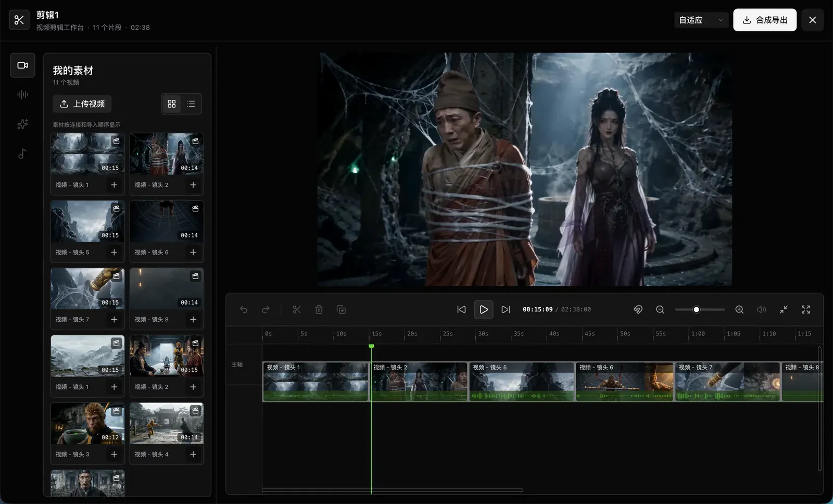833x504 pixels.
Task: Open the 自适应 aspect ratio dropdown
Action: [x=701, y=20]
